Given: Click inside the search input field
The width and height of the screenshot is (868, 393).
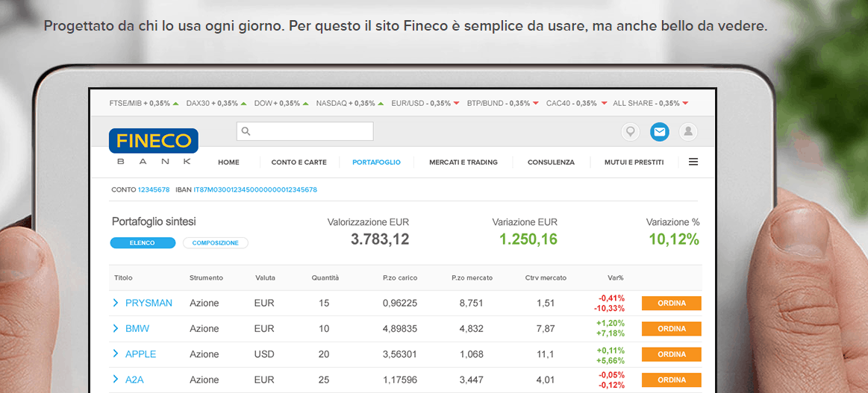Looking at the screenshot, I should [x=305, y=131].
